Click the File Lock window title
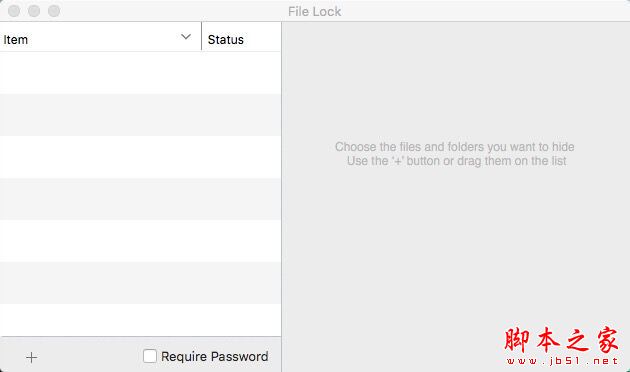The height and width of the screenshot is (372, 630). point(315,12)
